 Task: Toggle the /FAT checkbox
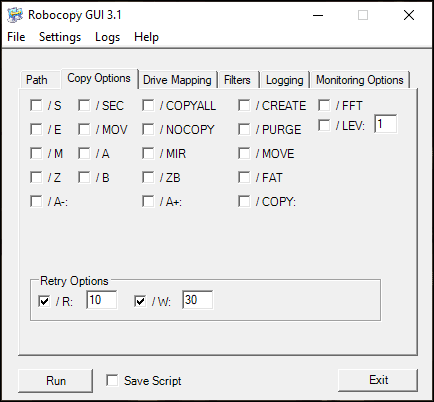click(x=244, y=178)
